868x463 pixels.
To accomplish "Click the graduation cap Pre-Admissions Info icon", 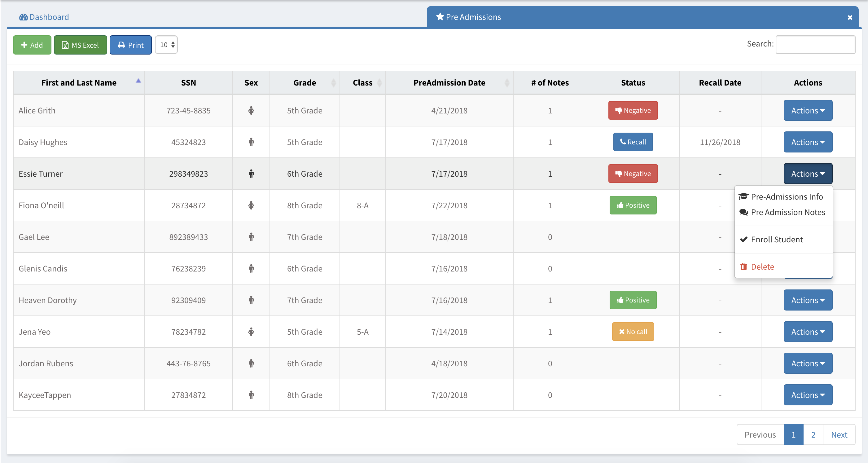I will pyautogui.click(x=743, y=196).
